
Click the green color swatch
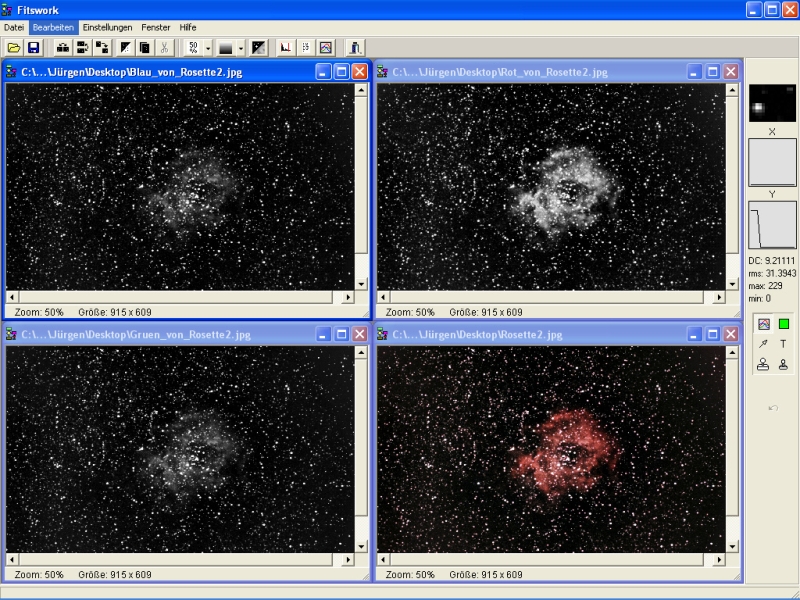point(783,324)
